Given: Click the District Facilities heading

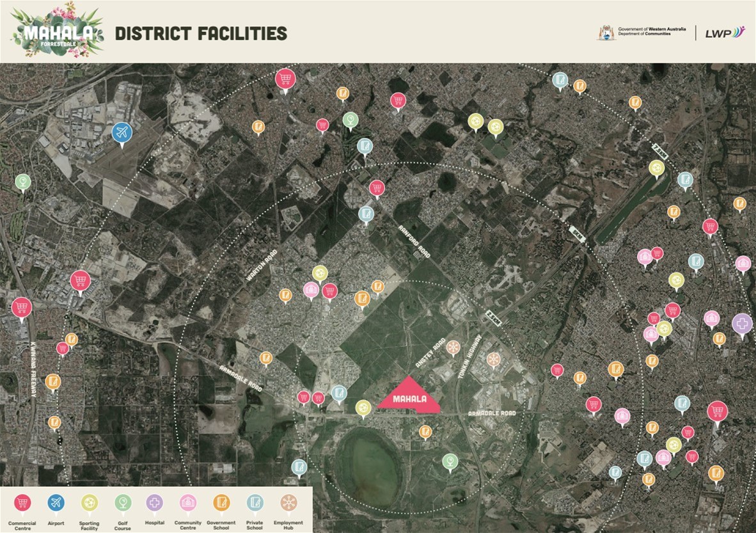Looking at the screenshot, I should coord(201,33).
